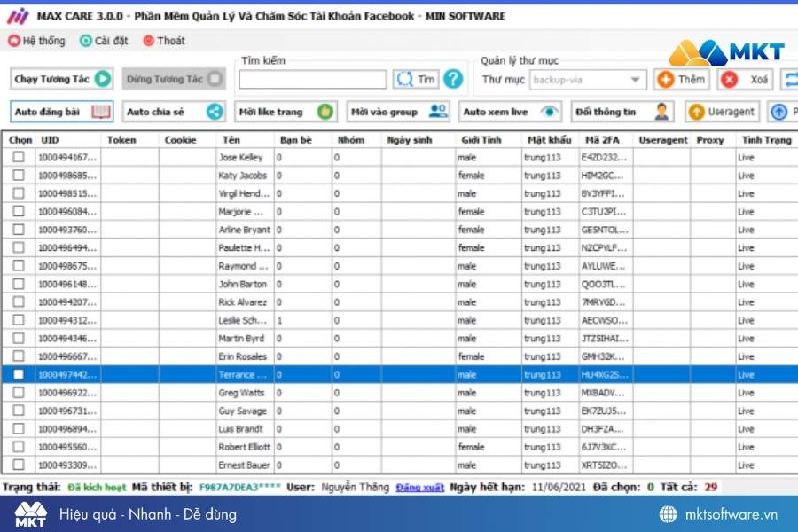The width and height of the screenshot is (798, 532).
Task: Click the thumbs-up icon on Mời like trang
Action: coord(325,112)
